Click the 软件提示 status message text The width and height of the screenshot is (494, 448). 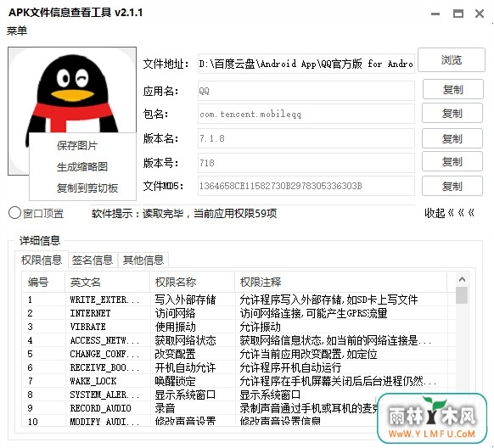click(184, 214)
